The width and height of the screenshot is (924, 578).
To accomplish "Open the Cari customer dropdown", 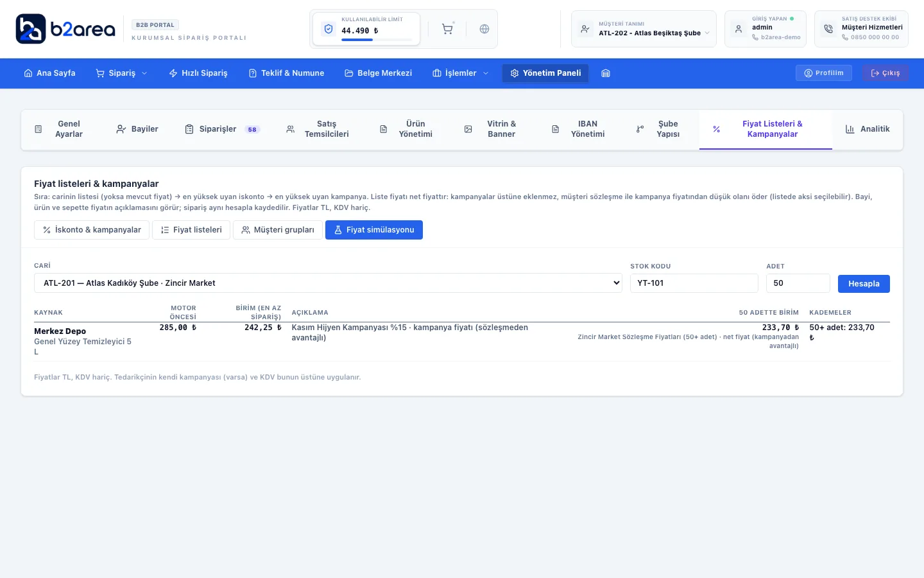I will pos(328,283).
